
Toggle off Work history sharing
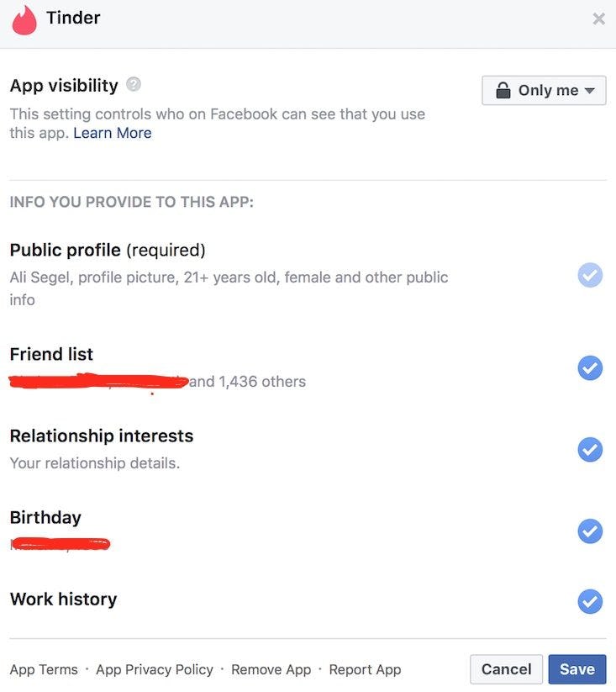click(x=590, y=601)
